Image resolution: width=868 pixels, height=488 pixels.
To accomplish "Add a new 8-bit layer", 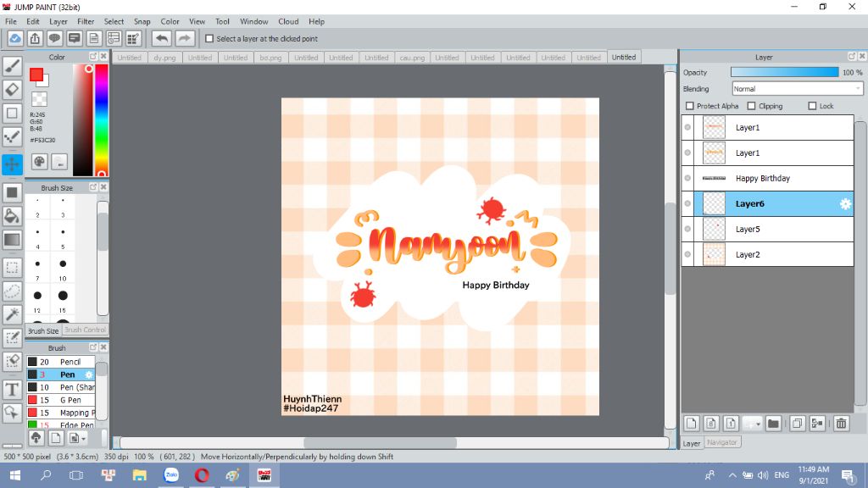I will point(711,424).
